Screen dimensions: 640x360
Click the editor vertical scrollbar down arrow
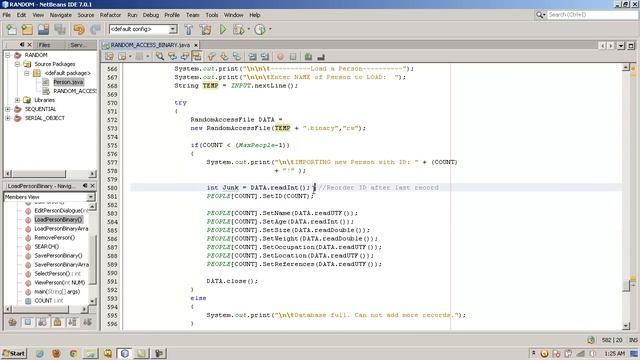click(626, 326)
